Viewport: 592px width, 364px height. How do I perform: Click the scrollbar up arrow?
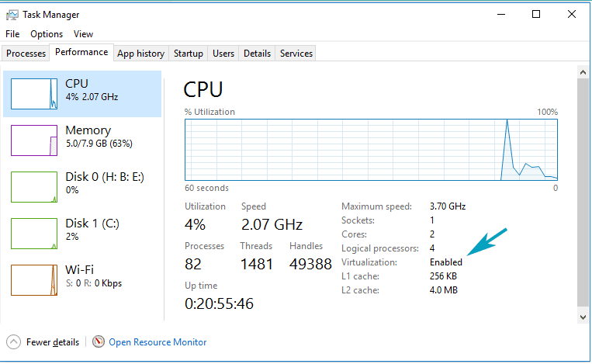[583, 72]
